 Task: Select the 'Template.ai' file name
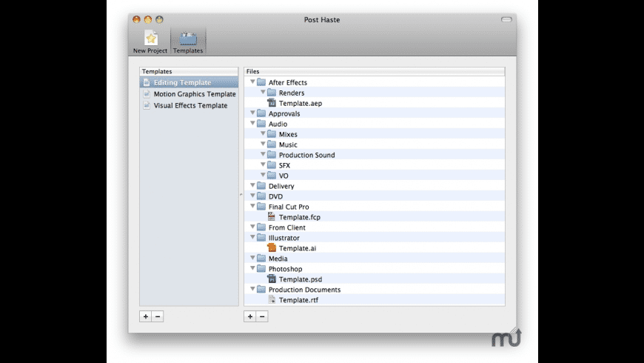coord(298,248)
